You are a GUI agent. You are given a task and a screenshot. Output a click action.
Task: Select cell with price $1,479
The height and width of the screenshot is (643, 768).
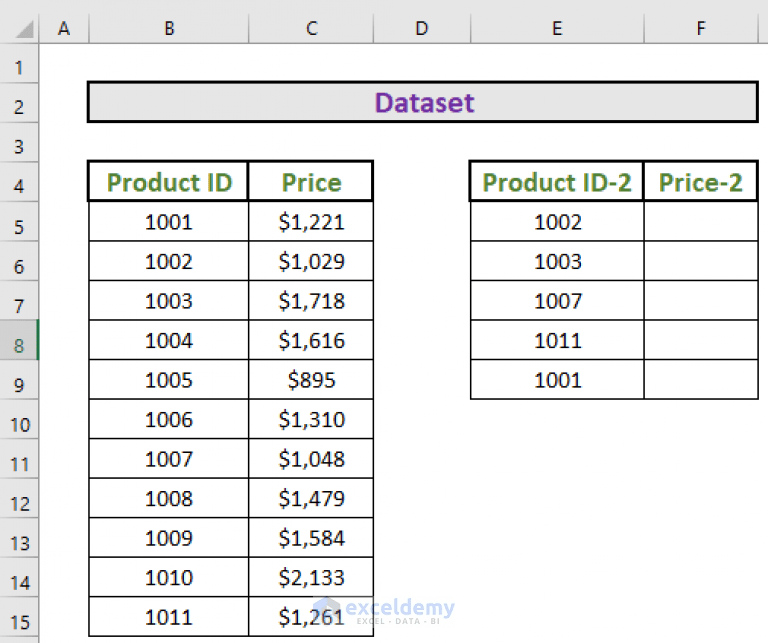click(311, 498)
